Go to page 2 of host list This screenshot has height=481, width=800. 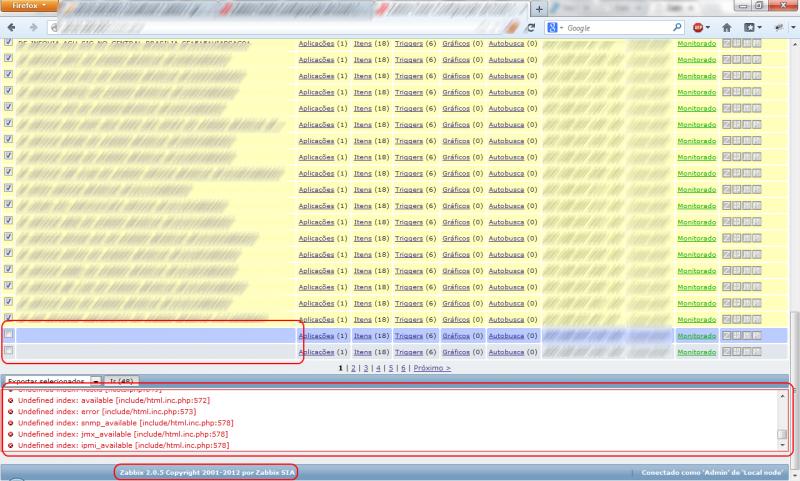tap(353, 368)
